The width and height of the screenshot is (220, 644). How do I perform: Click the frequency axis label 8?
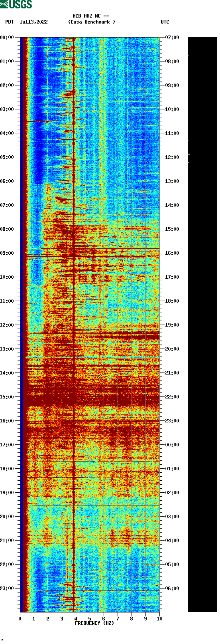[132, 619]
